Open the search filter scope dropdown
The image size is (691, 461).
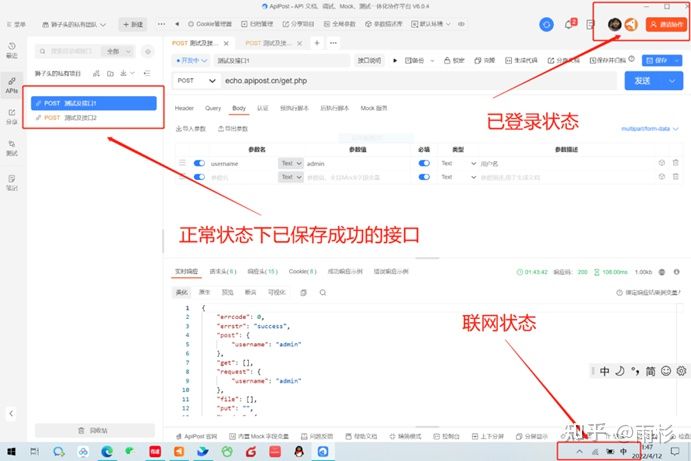coord(118,52)
